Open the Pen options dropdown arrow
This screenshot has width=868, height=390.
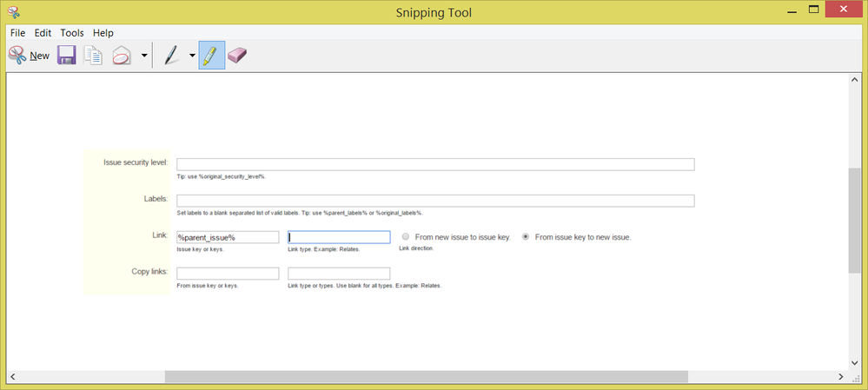coord(192,56)
